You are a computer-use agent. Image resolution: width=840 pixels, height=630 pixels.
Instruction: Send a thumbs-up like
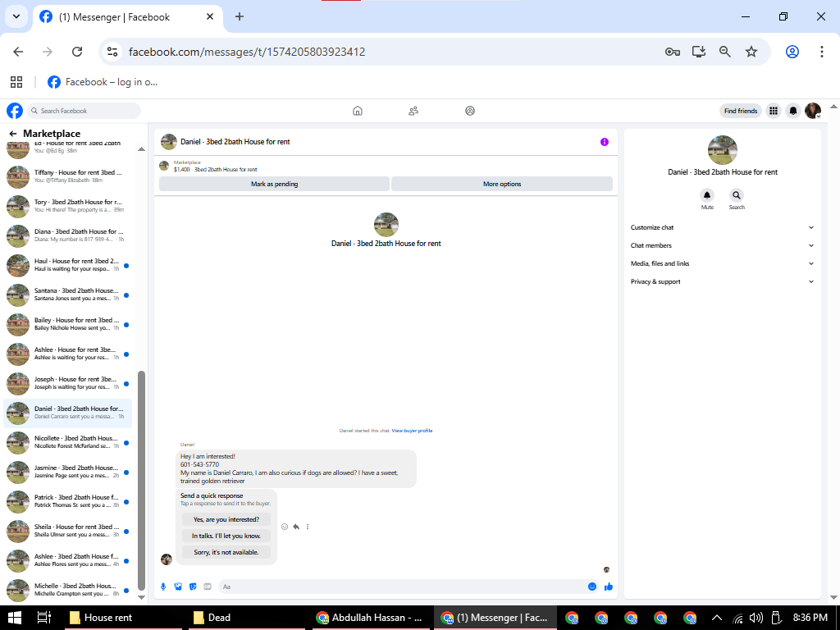(x=609, y=587)
